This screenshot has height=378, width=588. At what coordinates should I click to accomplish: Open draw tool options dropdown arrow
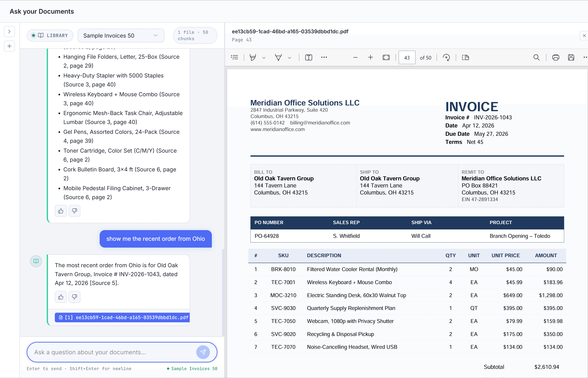pos(290,58)
